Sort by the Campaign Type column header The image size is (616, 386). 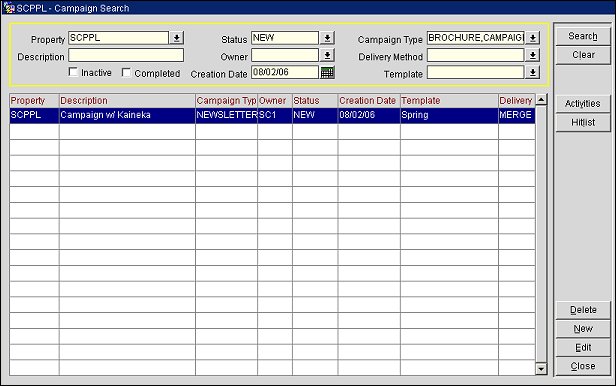[x=226, y=101]
